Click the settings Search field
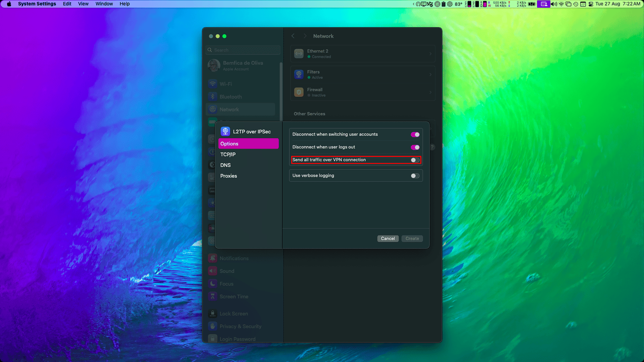 (243, 50)
